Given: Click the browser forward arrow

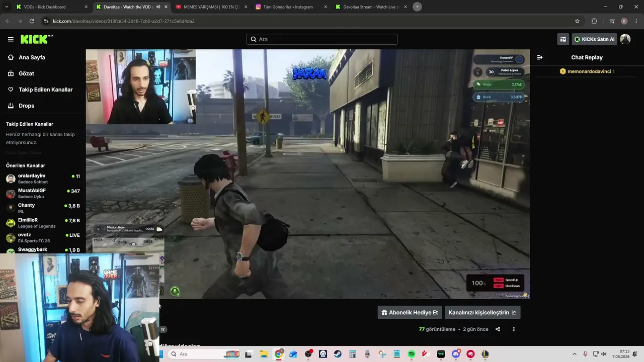Looking at the screenshot, I should click(20, 21).
